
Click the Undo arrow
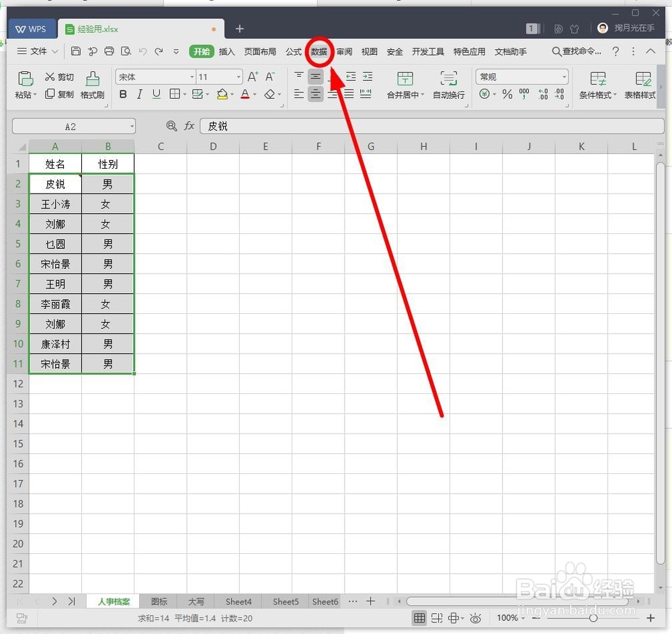142,51
